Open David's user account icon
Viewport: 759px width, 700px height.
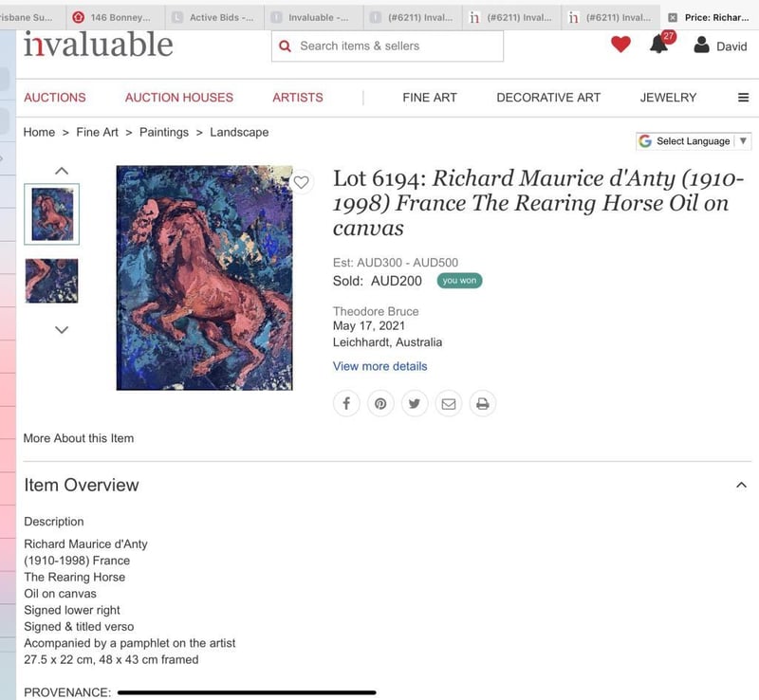pyautogui.click(x=701, y=45)
